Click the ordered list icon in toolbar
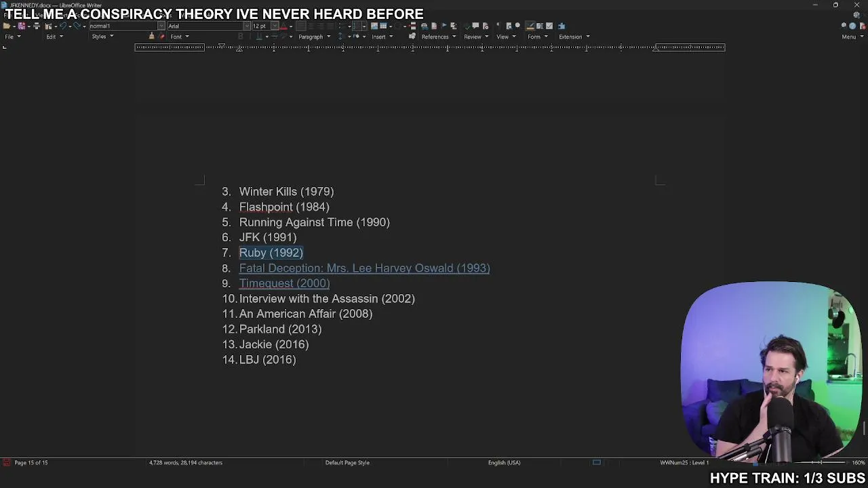Screen dimensions: 868x488 click(356, 26)
